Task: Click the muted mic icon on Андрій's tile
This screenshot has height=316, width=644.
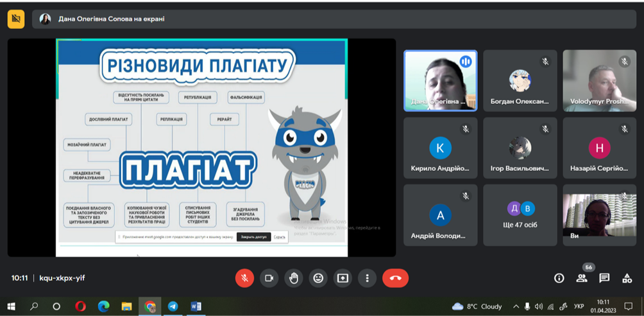Action: pyautogui.click(x=465, y=196)
